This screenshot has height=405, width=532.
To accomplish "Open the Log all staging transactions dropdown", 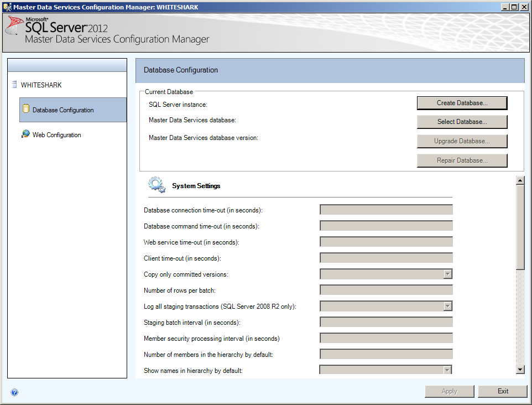I will 448,306.
